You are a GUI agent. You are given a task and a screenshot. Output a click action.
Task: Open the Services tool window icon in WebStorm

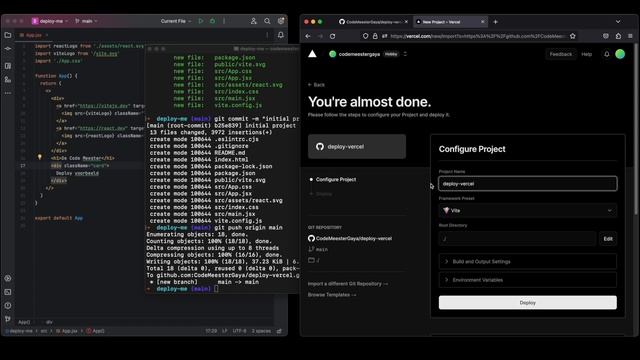(x=8, y=278)
